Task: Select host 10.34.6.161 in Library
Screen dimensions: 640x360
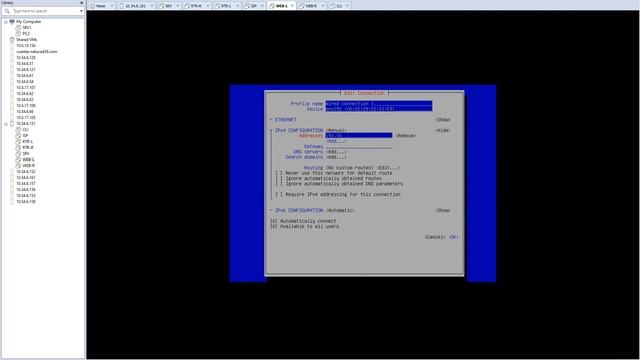Action: click(26, 178)
